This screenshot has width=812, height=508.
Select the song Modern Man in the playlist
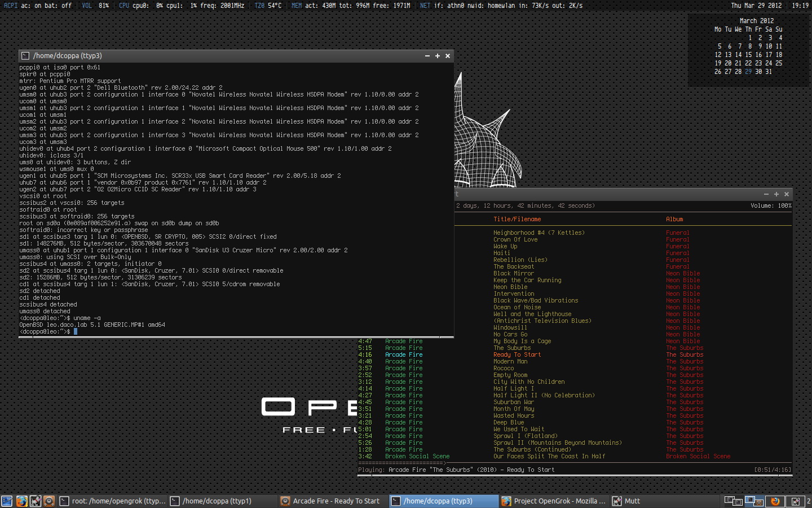click(x=510, y=361)
